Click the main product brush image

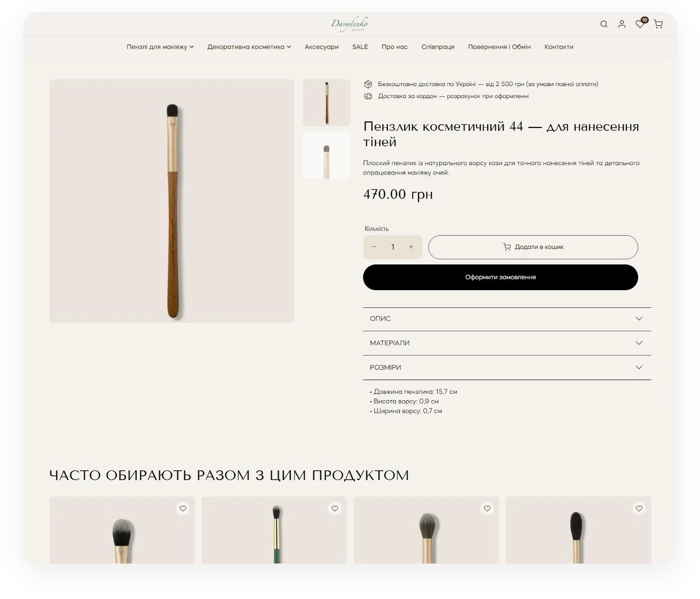172,201
